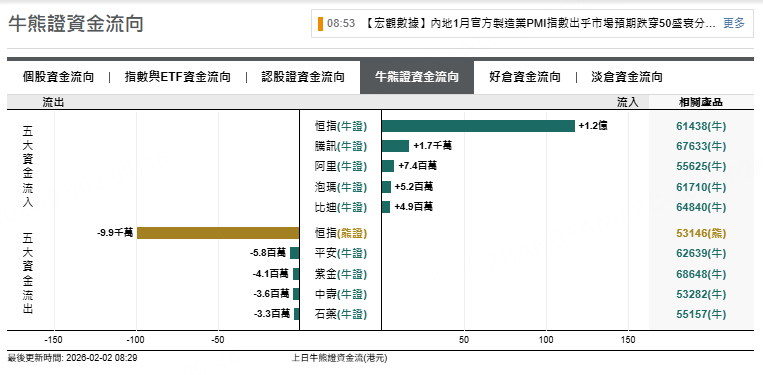
Task: Click the 五大資金流入 vertical label
Action: pos(28,167)
